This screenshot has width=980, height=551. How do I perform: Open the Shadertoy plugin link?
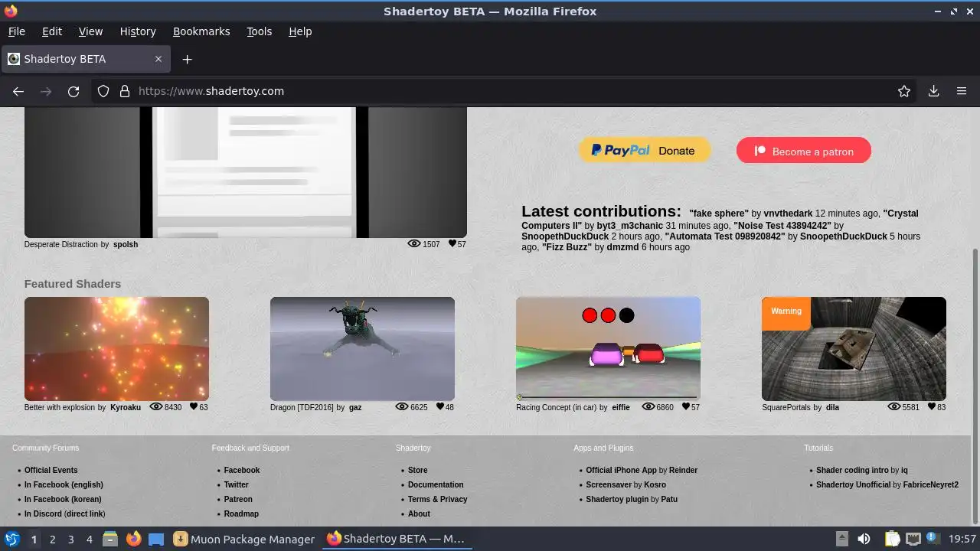(x=617, y=499)
